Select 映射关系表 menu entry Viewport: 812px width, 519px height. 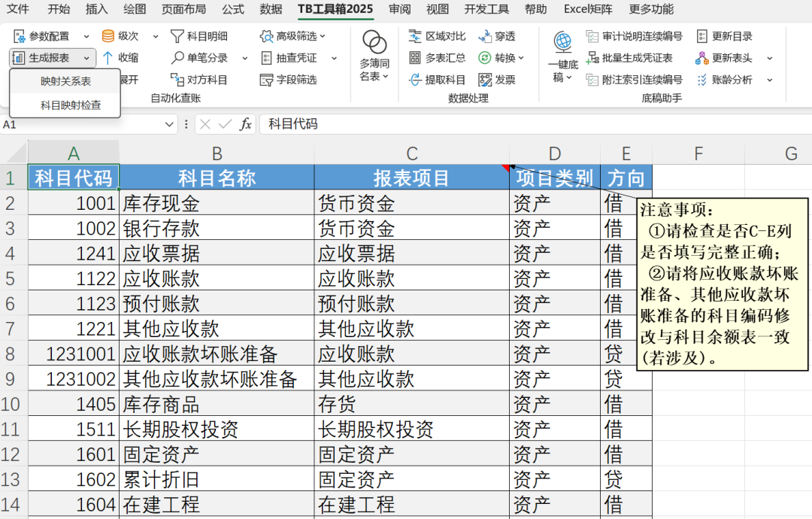(x=65, y=81)
